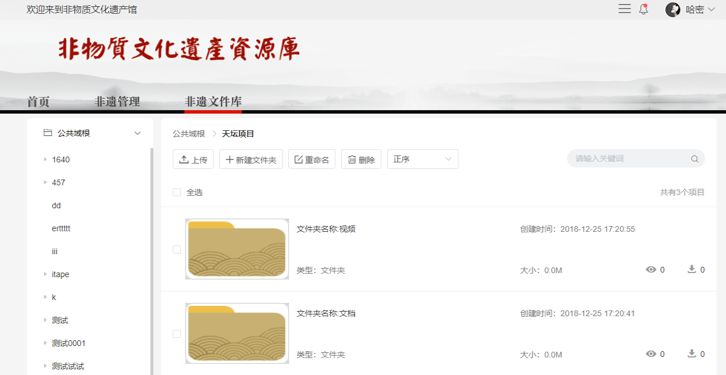Select the 非遗文件库 tab
Screen dimensions: 726x375
point(213,102)
